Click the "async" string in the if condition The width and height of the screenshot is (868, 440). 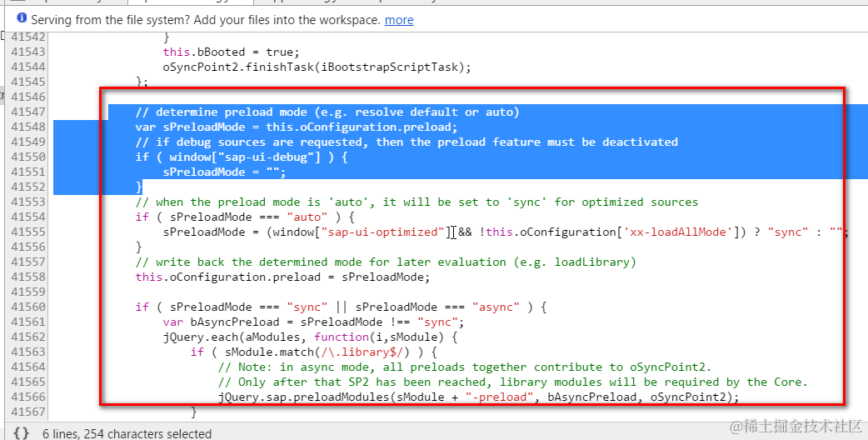(496, 307)
